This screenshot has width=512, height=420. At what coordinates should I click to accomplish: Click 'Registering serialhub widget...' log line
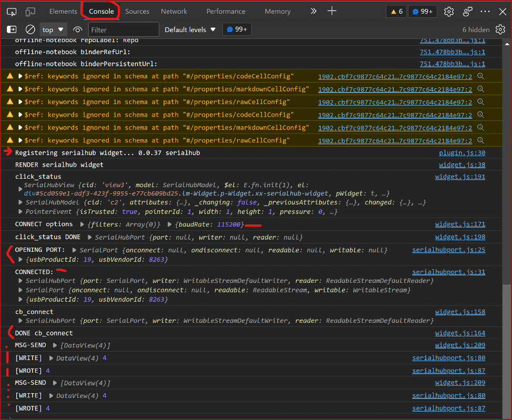107,153
